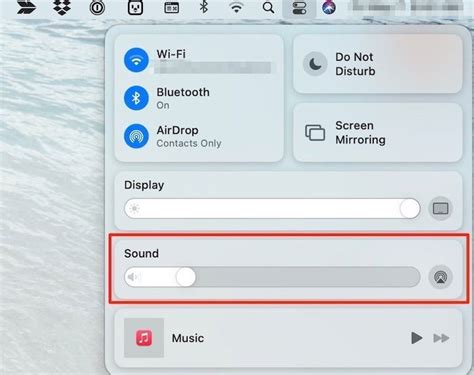Click the Wi-Fi label text
474x375 pixels.
[171, 54]
